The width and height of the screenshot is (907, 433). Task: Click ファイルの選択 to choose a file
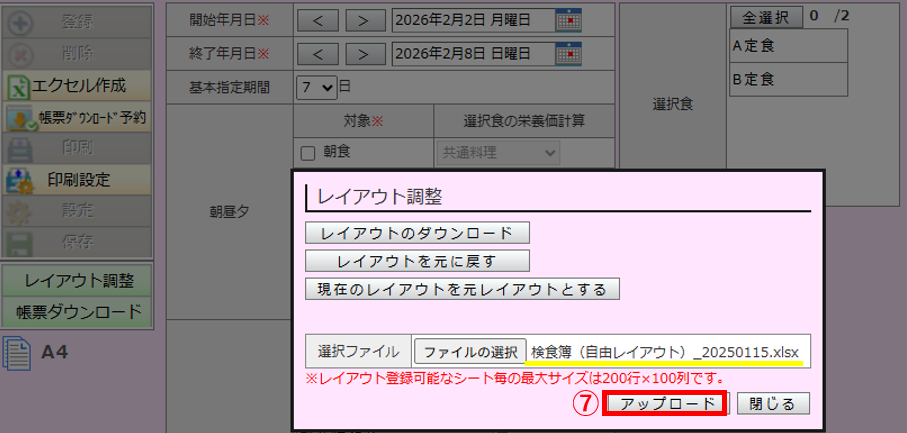pos(470,351)
